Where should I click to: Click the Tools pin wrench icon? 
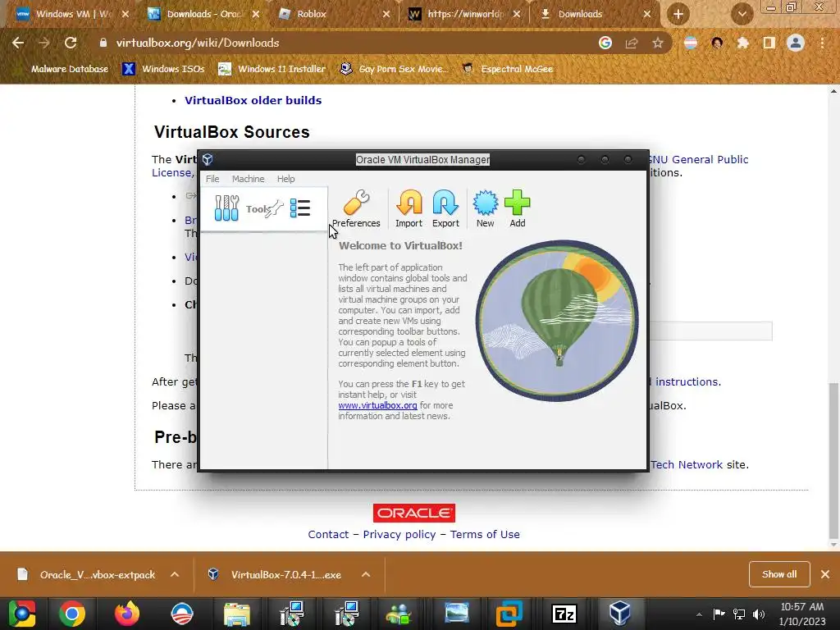[274, 208]
